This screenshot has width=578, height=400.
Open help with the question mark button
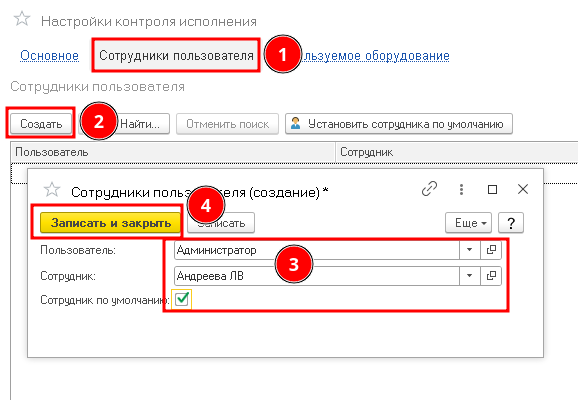coord(511,223)
